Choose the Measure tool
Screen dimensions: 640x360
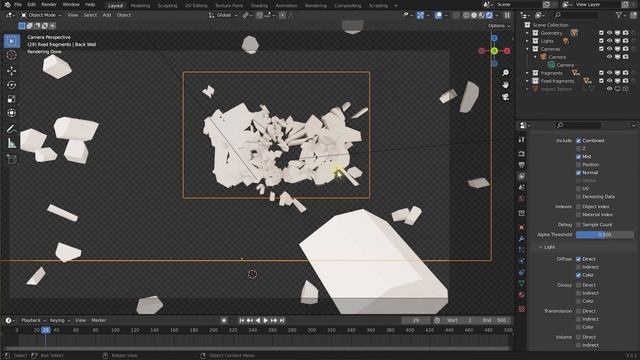11,143
